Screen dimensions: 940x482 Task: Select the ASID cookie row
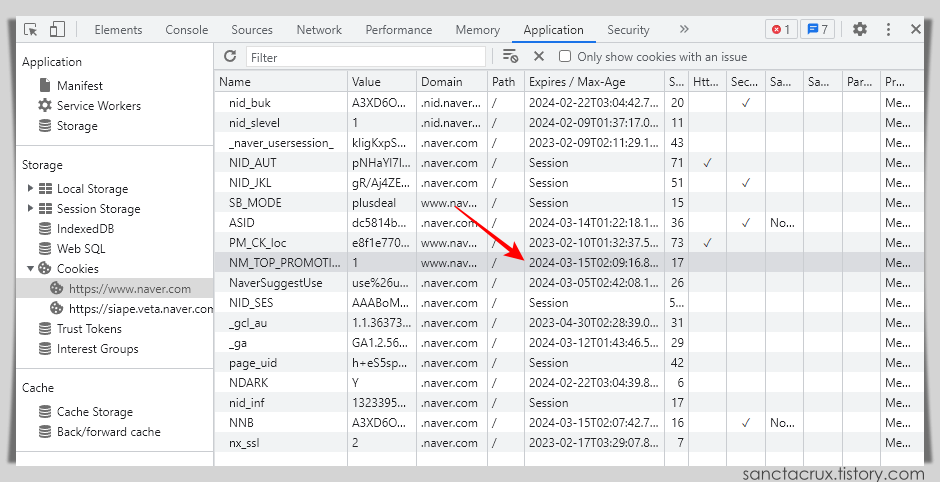568,222
